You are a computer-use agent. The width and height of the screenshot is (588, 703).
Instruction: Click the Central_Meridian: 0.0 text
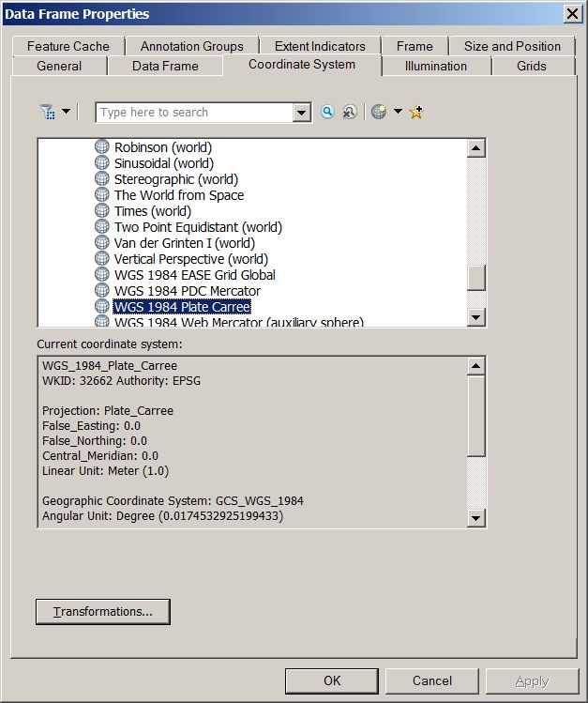(x=100, y=456)
